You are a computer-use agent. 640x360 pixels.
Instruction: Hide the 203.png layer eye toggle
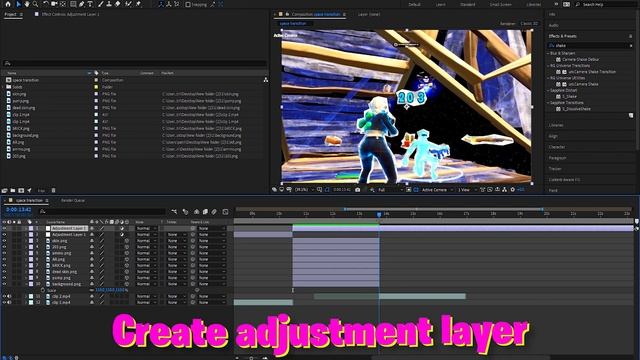point(4,247)
